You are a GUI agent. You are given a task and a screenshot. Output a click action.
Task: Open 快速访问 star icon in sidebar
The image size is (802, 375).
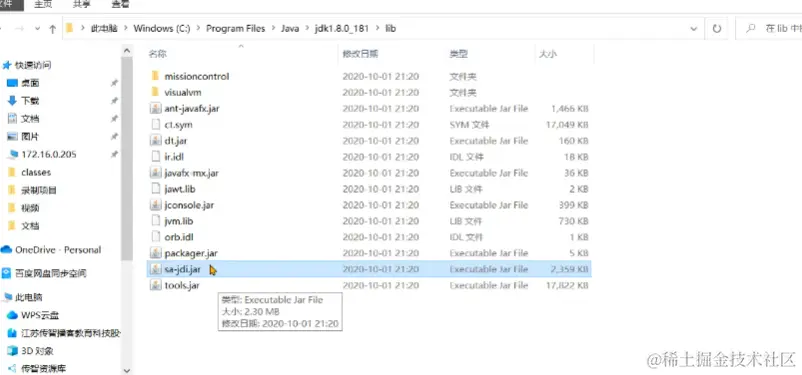coord(7,65)
